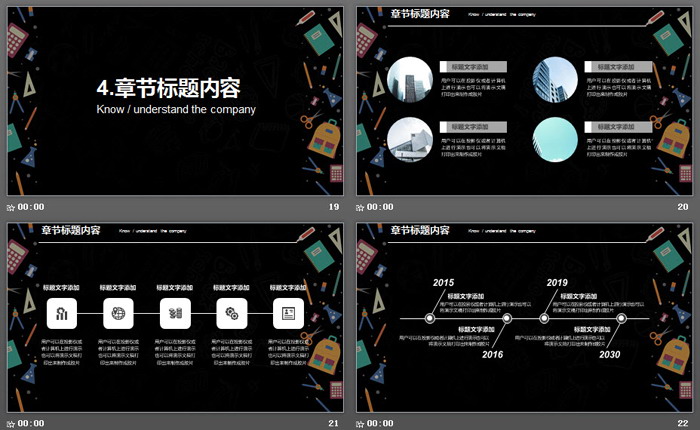Image resolution: width=700 pixels, height=430 pixels.
Task: Click the timeline marker below 2019
Action: point(544,318)
